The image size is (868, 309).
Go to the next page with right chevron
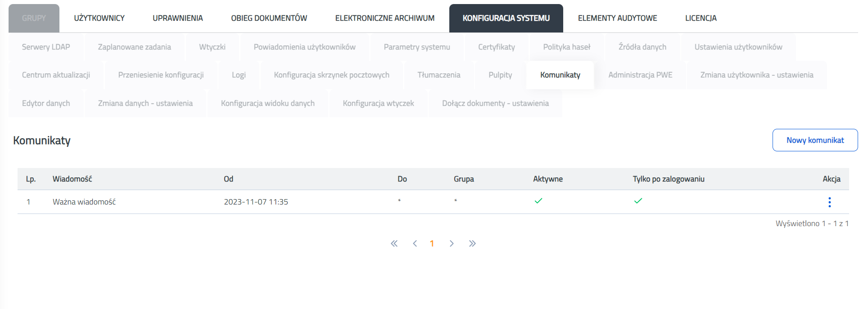pos(452,244)
